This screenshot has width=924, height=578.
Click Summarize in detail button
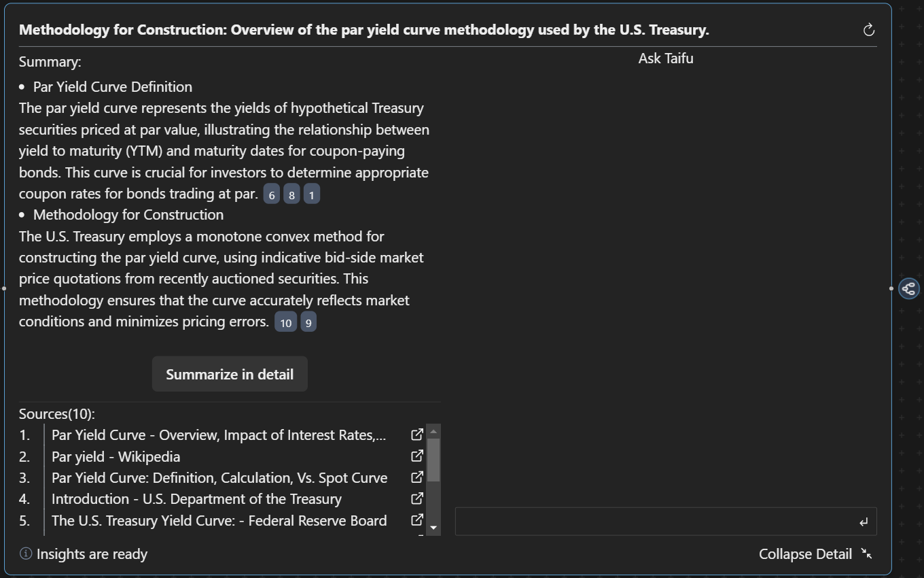tap(230, 374)
